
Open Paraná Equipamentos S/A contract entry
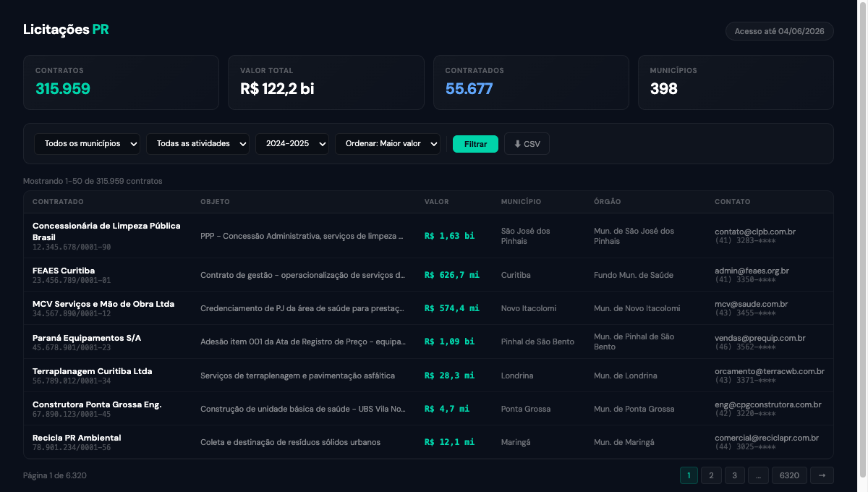87,338
